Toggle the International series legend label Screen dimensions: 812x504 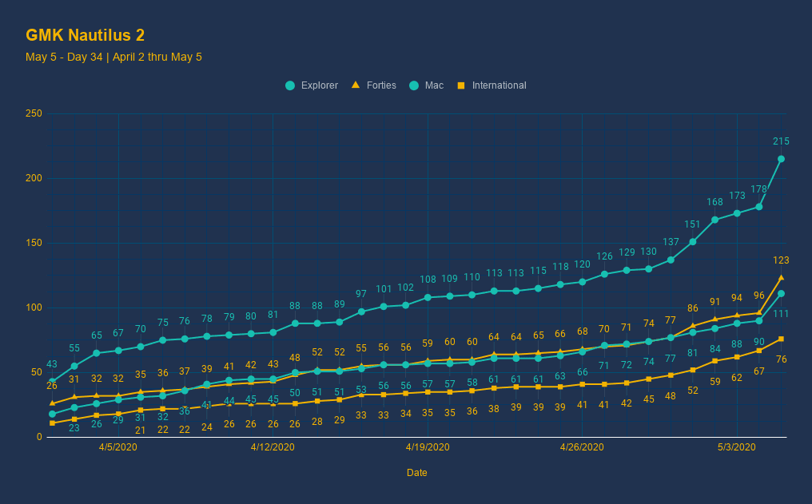click(499, 85)
